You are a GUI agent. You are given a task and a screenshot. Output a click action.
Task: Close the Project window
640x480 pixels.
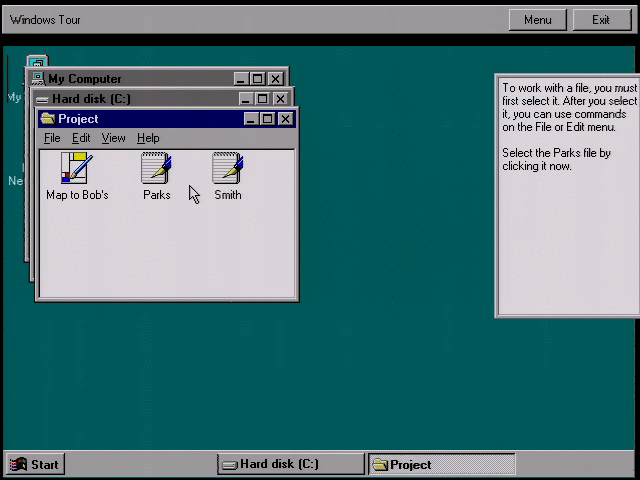[x=285, y=119]
